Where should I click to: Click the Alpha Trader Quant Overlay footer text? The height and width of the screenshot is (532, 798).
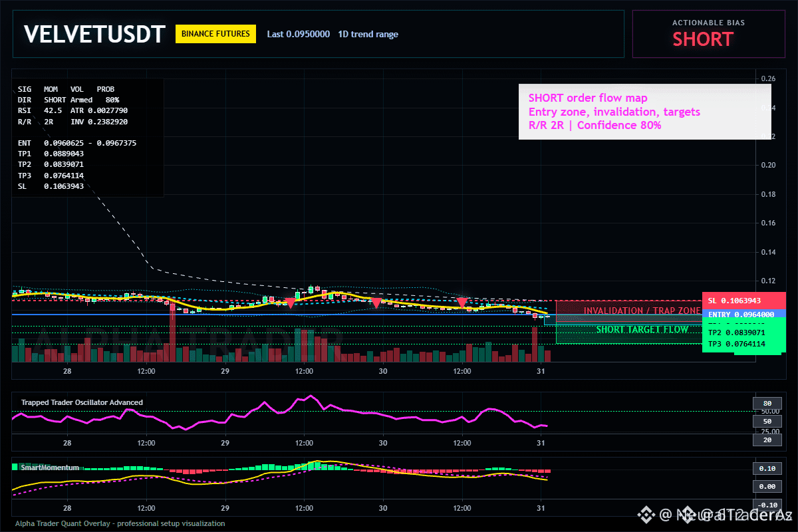click(x=120, y=523)
